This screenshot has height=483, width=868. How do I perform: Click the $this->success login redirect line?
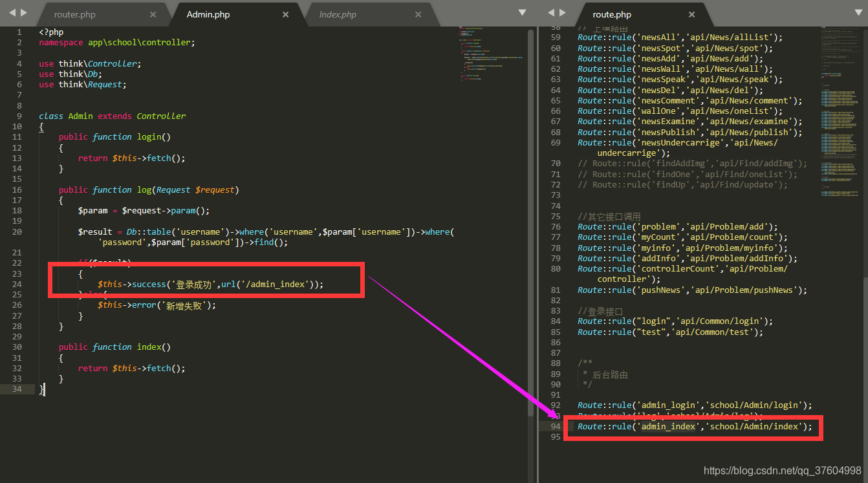[x=210, y=284]
